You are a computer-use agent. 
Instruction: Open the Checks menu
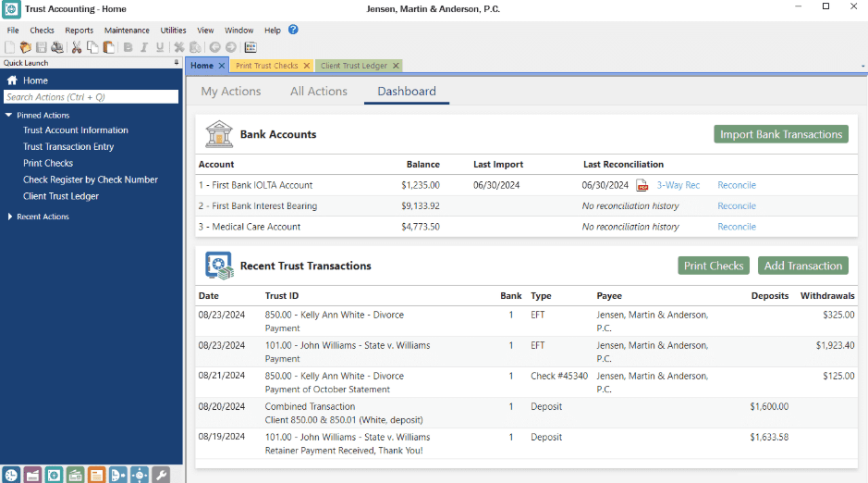point(43,31)
